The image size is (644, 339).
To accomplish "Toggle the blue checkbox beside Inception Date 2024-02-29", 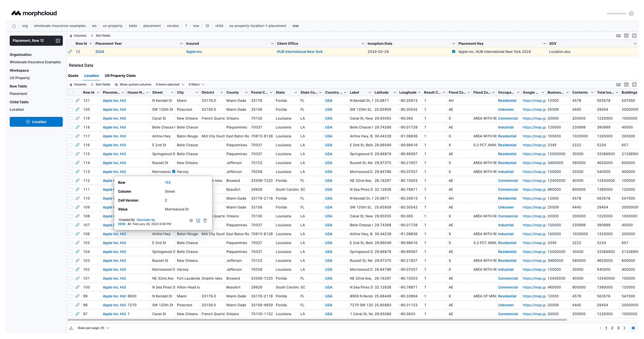I will [454, 51].
